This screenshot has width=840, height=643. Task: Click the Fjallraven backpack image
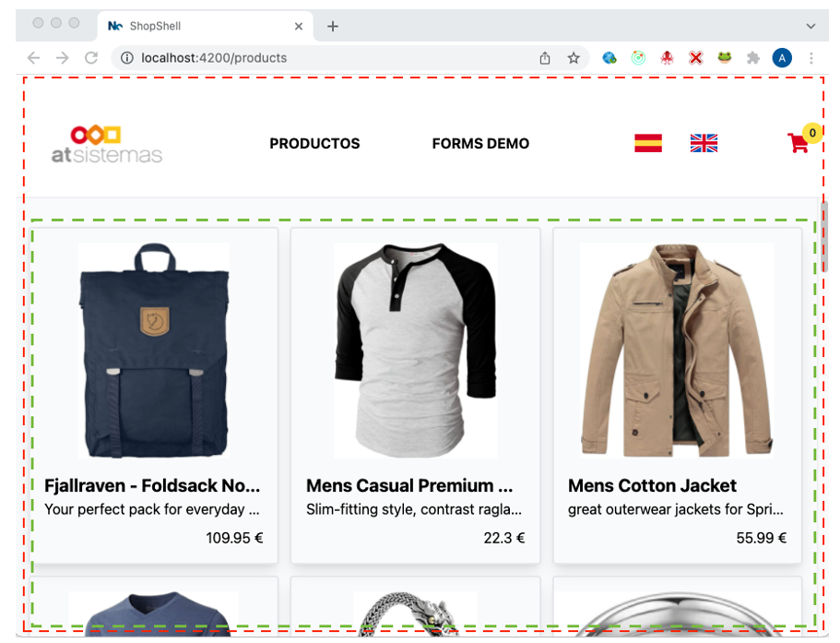coord(154,351)
